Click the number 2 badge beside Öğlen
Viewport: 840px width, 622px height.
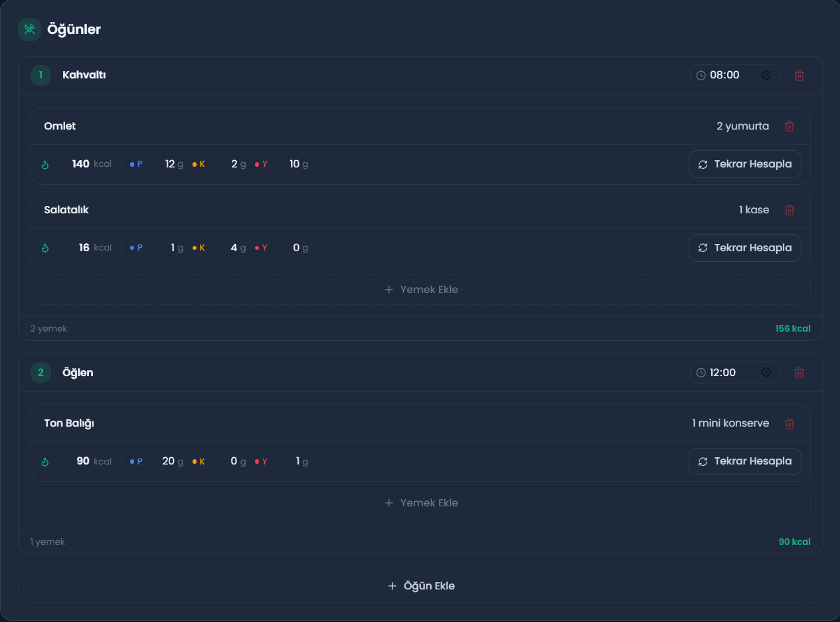coord(41,373)
